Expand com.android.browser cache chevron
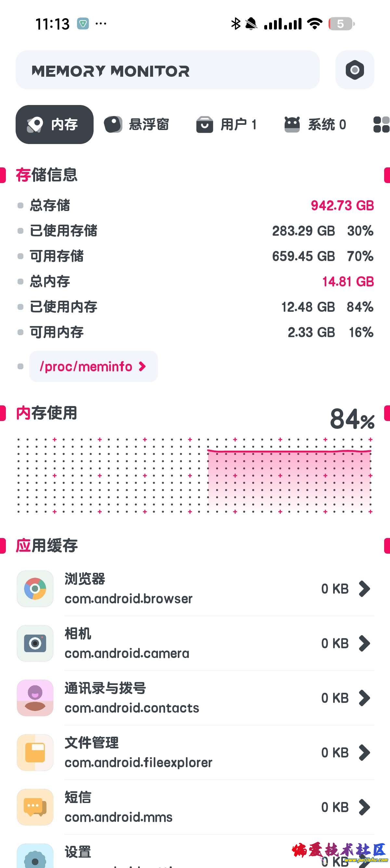The image size is (390, 868). point(364,589)
